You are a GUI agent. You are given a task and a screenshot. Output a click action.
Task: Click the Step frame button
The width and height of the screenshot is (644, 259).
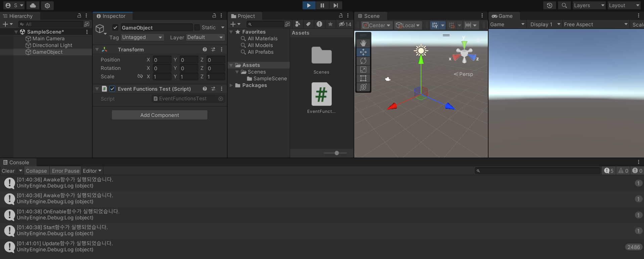(335, 5)
